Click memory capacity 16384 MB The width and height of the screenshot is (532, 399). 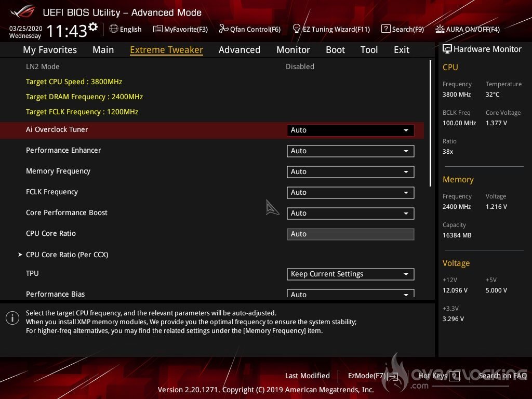point(457,235)
